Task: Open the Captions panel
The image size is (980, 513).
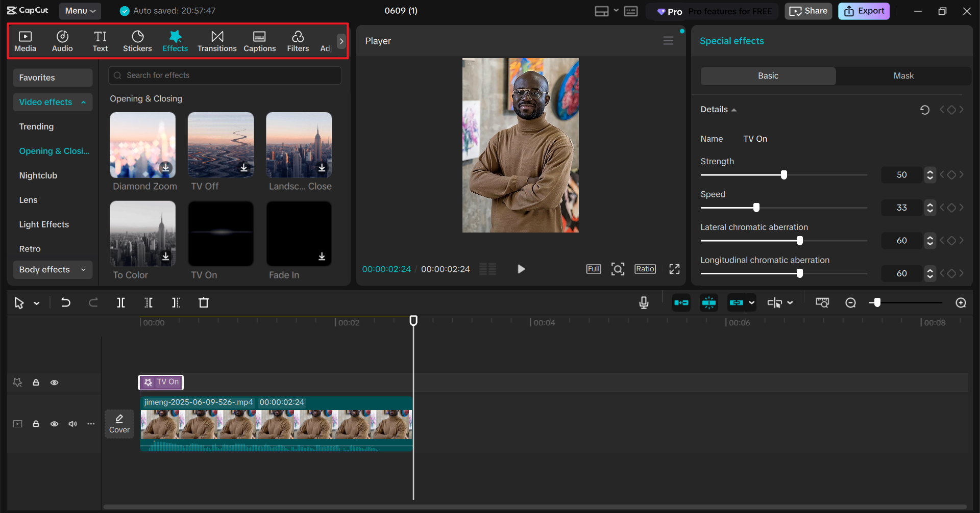Action: tap(259, 41)
